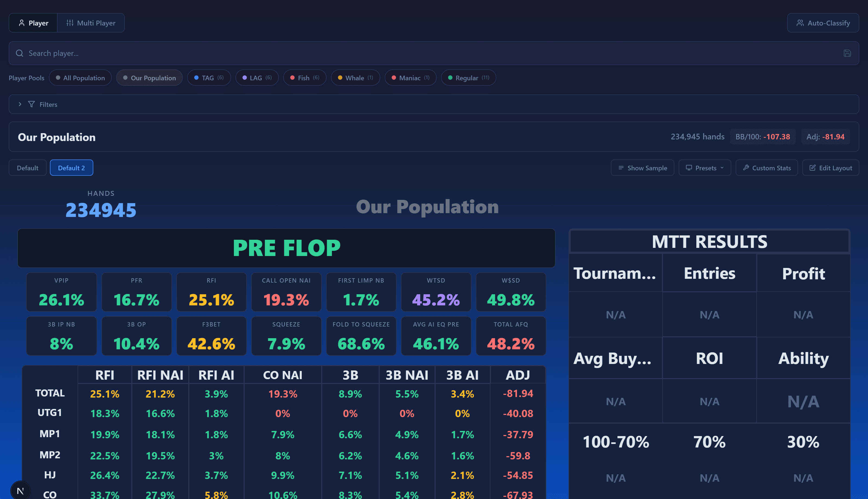868x499 pixels.
Task: Click the Auto-Classify users icon
Action: [x=800, y=23]
